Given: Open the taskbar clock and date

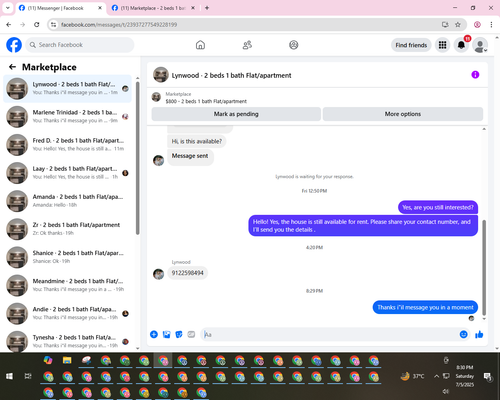Looking at the screenshot, I should coord(465,376).
